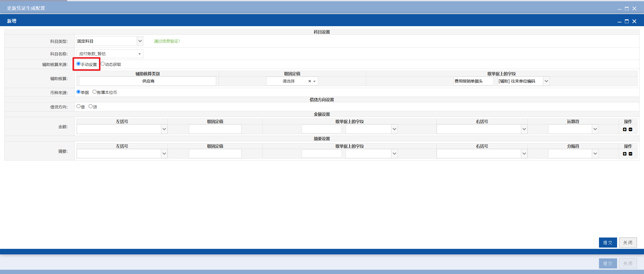Select the 动态获取 radio option
The height and width of the screenshot is (274, 644).
tap(103, 64)
